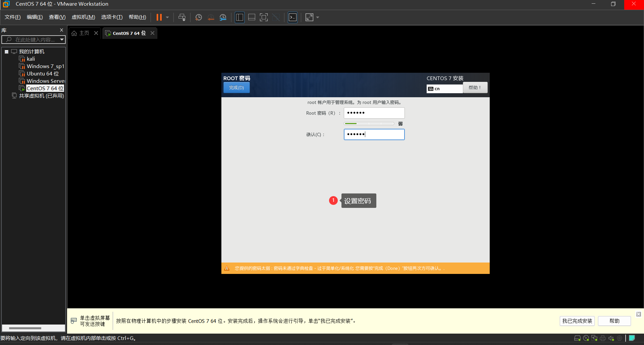Click the 帮助！ button in installer
The image size is (644, 345).
[475, 88]
